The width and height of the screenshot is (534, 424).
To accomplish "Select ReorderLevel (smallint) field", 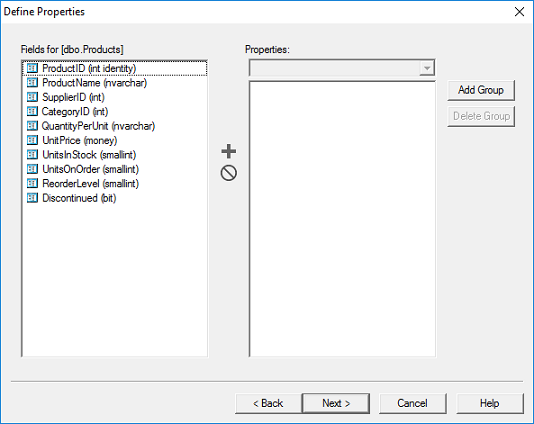I will pos(90,184).
